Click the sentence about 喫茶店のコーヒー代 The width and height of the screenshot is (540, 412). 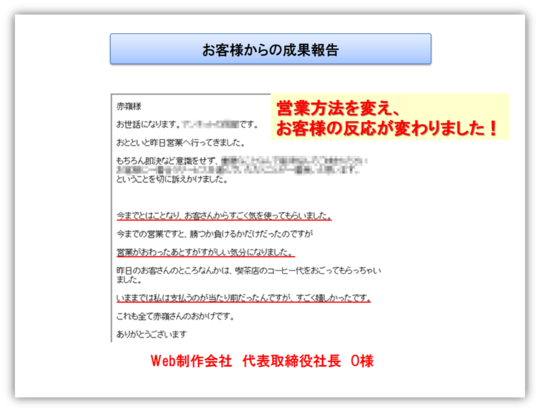[x=249, y=270]
